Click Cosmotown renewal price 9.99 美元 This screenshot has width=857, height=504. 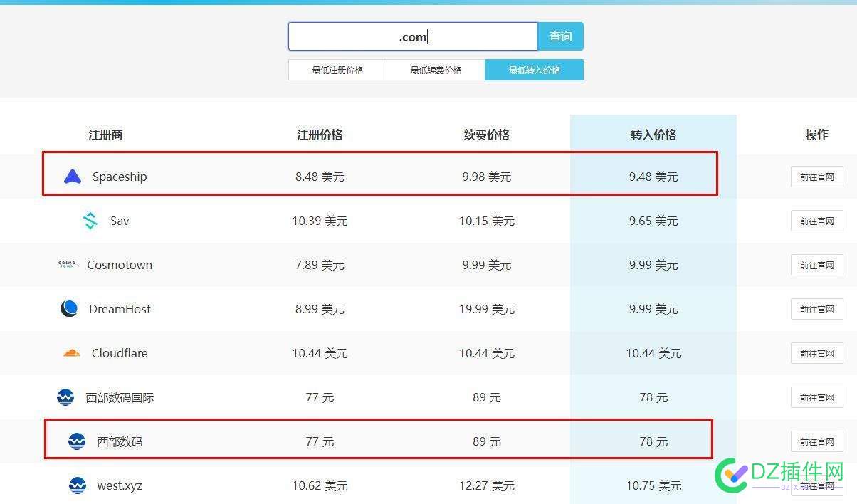(487, 265)
